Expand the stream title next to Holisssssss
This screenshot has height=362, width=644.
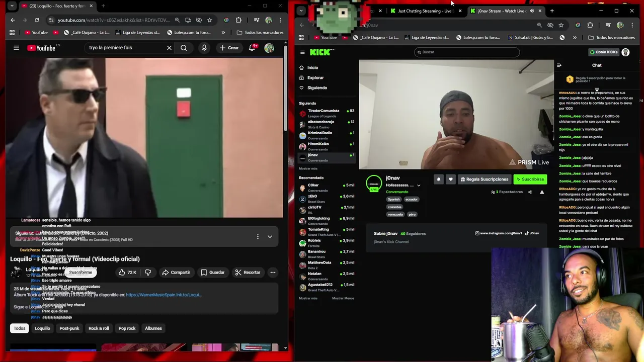[418, 186]
